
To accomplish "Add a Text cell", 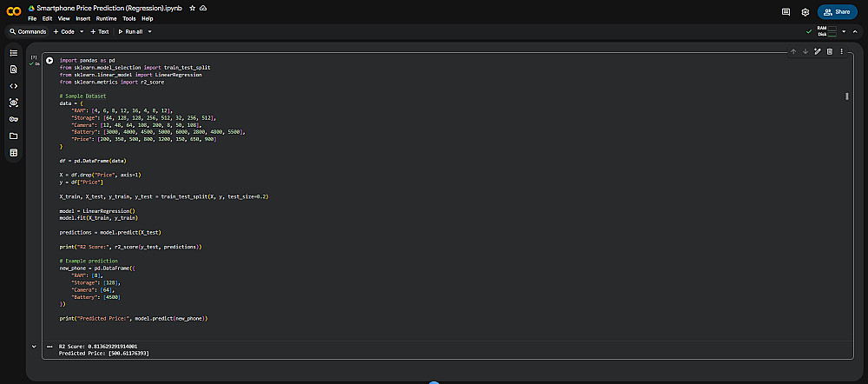I will tap(100, 31).
